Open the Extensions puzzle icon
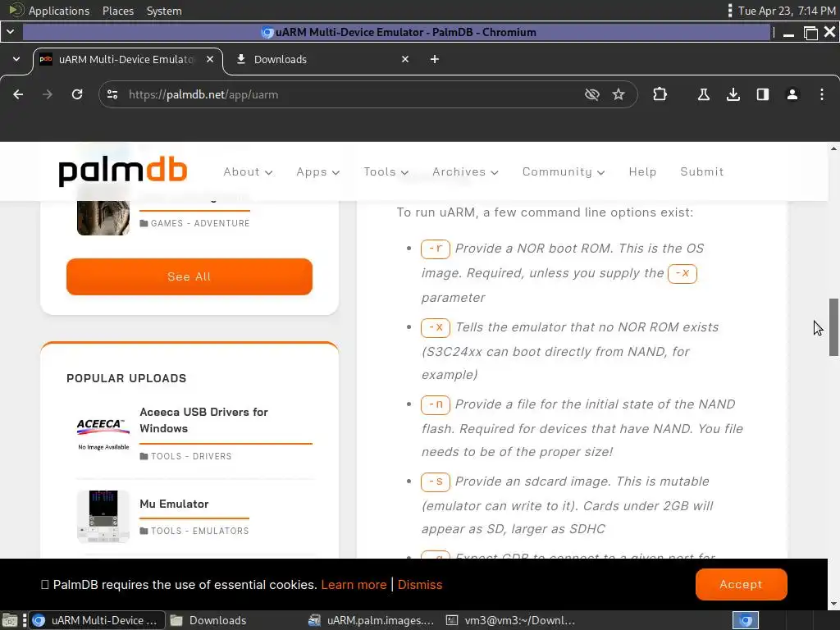 (x=660, y=95)
